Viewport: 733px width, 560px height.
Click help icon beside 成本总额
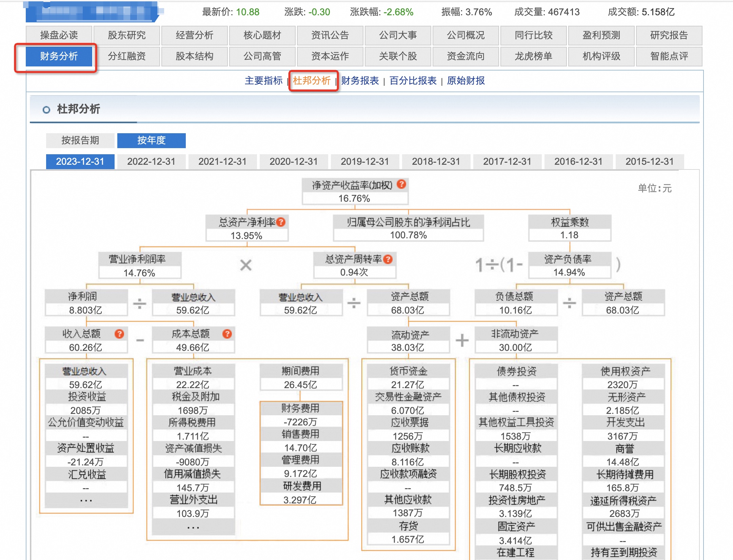[x=227, y=334]
